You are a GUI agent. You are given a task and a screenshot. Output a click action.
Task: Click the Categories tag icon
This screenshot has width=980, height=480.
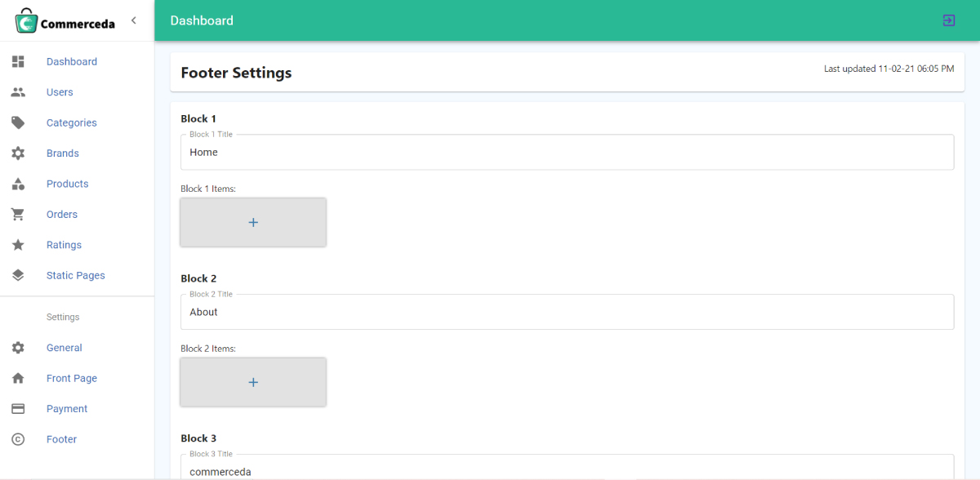click(x=18, y=122)
